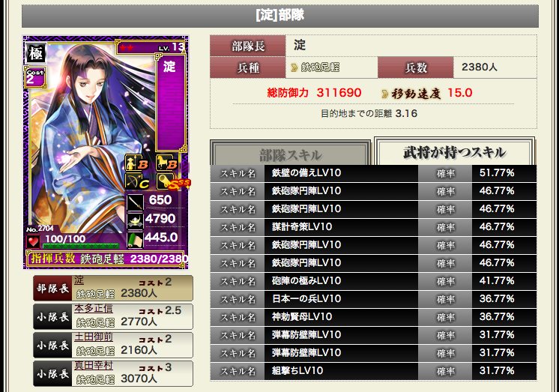Click the 極 rarity badge on card
Image resolution: width=559 pixels, height=392 pixels.
[x=36, y=53]
